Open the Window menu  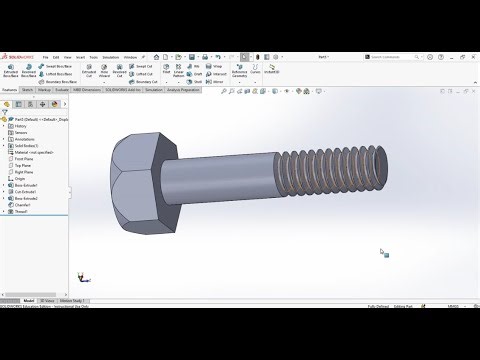[130, 57]
